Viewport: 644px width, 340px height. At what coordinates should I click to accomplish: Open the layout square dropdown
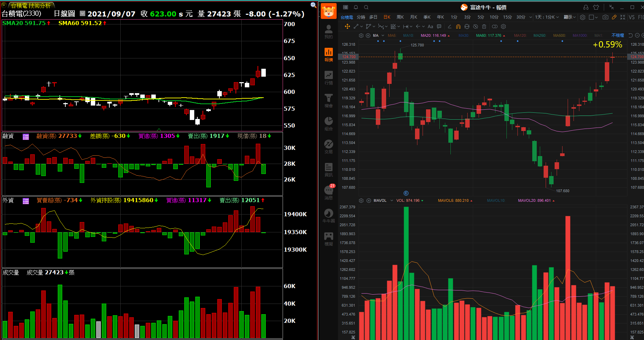pyautogui.click(x=593, y=17)
